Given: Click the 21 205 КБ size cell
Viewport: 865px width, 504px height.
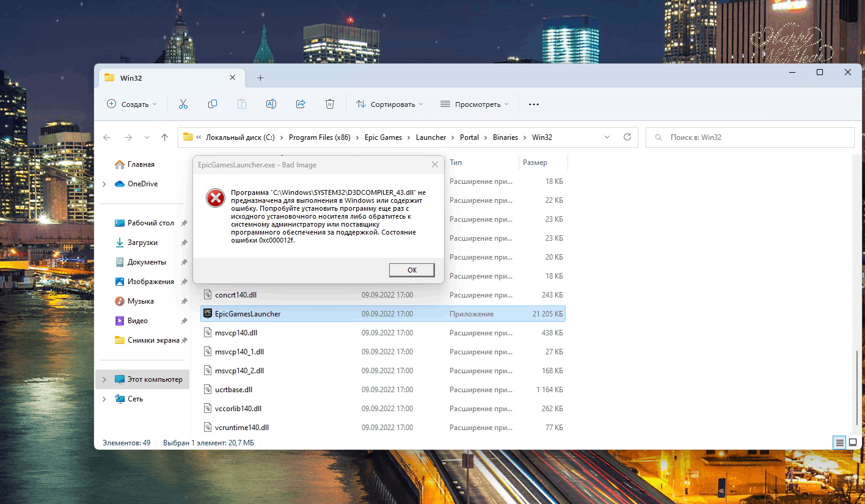Looking at the screenshot, I should pos(547,314).
